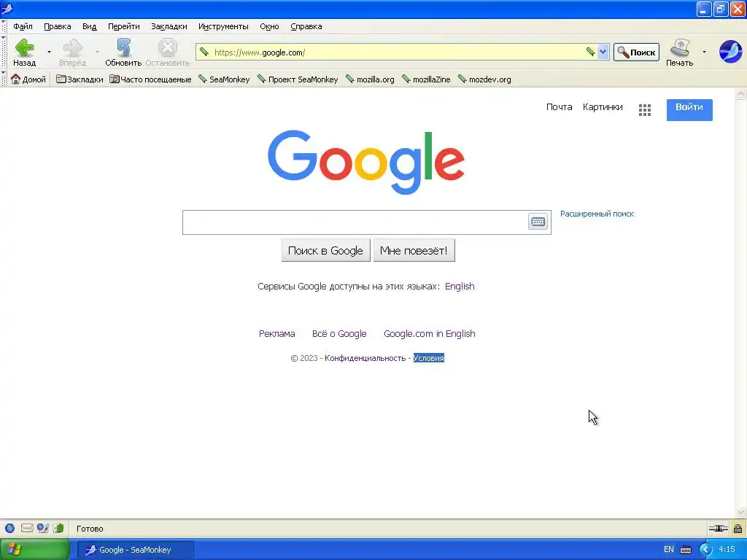Open the Закладки bookmarks folder
This screenshot has height=560, width=747.
point(80,79)
